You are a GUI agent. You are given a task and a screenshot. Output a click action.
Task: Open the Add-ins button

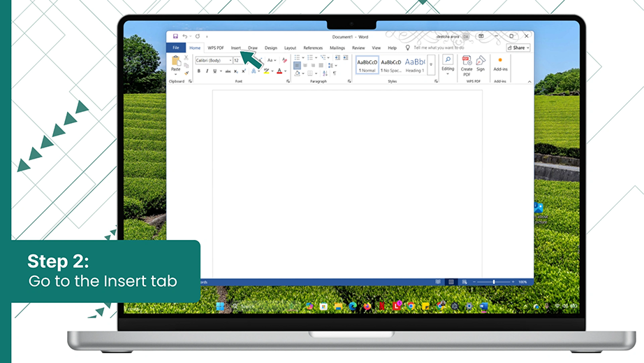tap(500, 64)
